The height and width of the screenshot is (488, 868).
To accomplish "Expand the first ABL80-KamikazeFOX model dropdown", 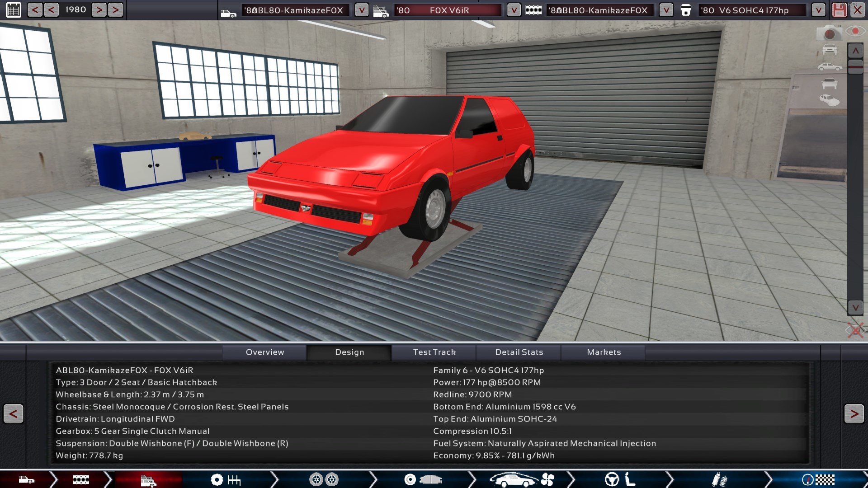I will (361, 10).
